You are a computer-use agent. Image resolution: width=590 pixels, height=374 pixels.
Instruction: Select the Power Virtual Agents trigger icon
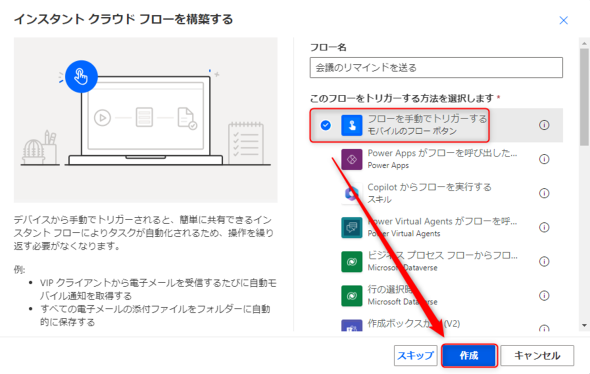point(351,228)
